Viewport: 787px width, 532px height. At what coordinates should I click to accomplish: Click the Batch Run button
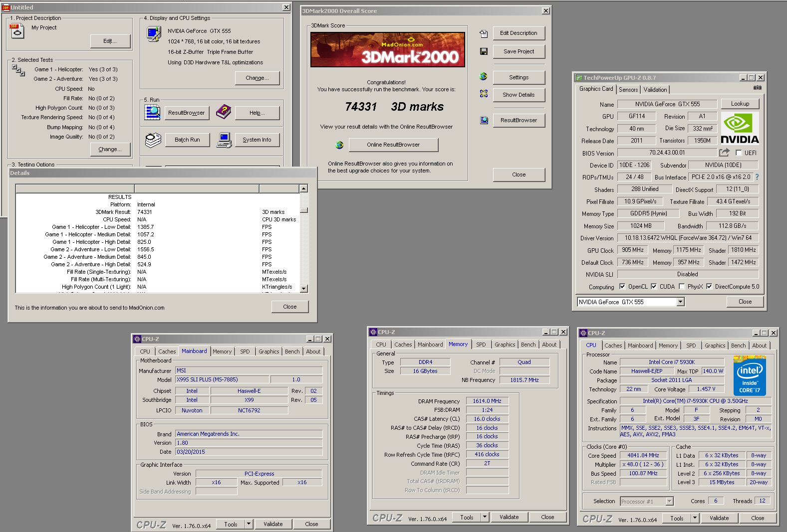187,140
